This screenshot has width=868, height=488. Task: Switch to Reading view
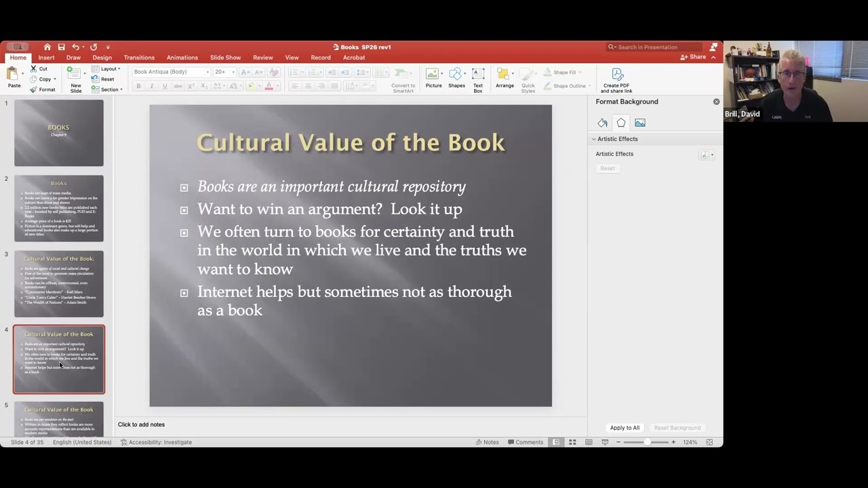point(589,442)
